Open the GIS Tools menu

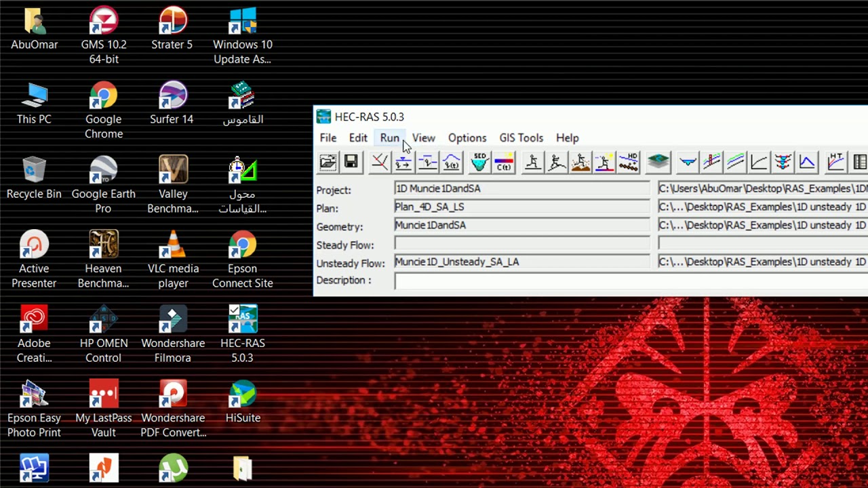pos(521,138)
